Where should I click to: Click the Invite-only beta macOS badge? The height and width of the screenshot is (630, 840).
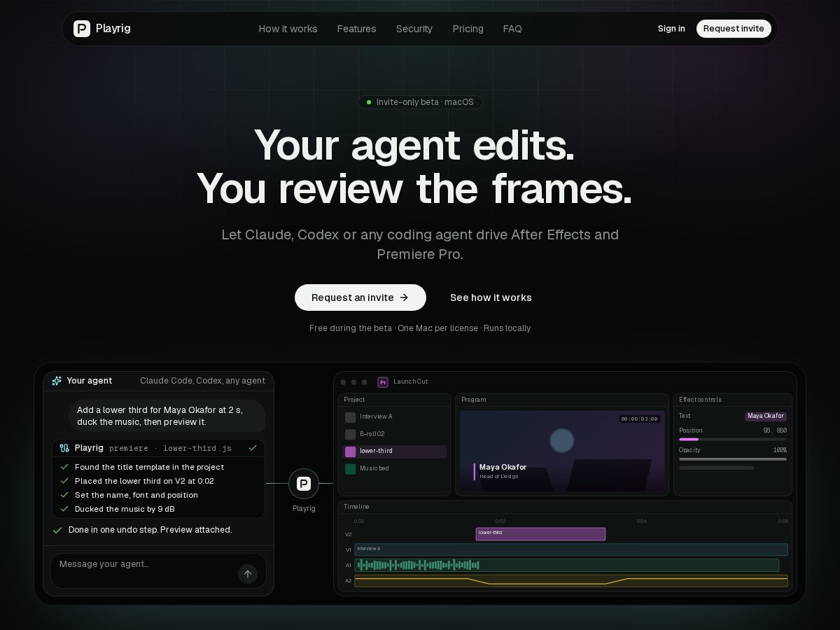(420, 102)
